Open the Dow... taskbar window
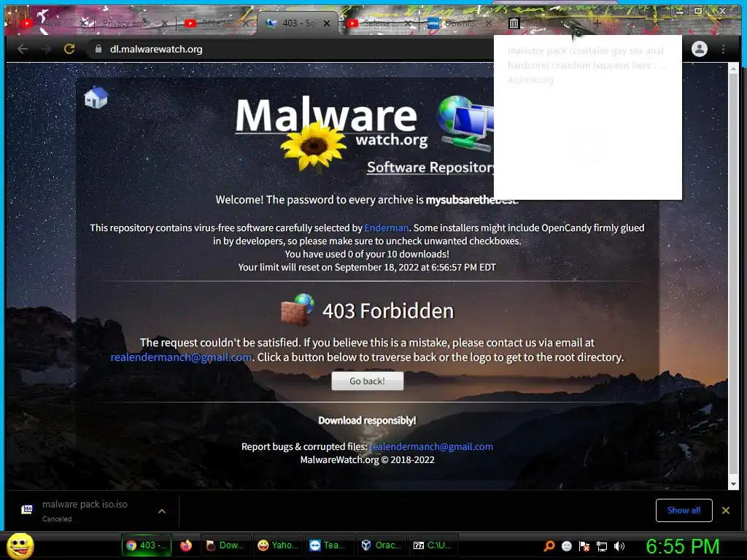 (225, 545)
